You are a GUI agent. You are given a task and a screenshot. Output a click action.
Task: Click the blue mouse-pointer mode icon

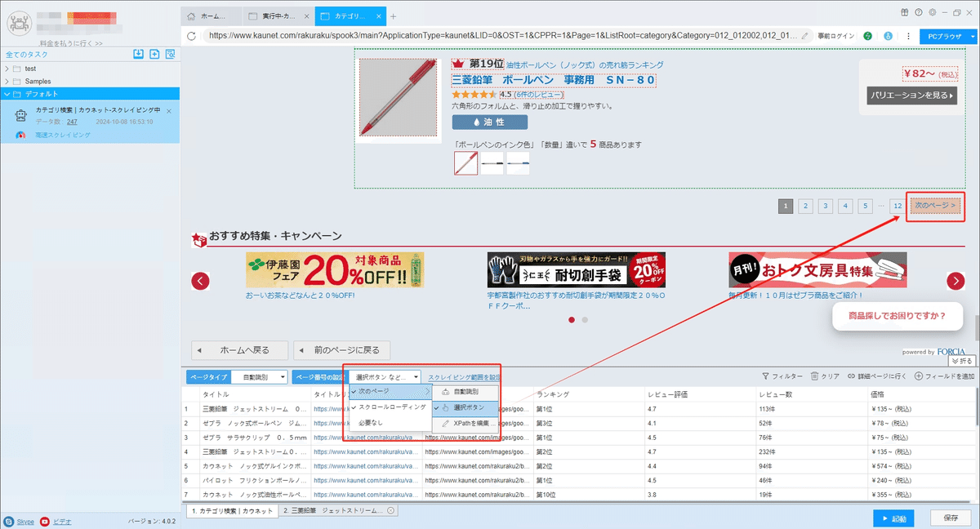pos(887,36)
